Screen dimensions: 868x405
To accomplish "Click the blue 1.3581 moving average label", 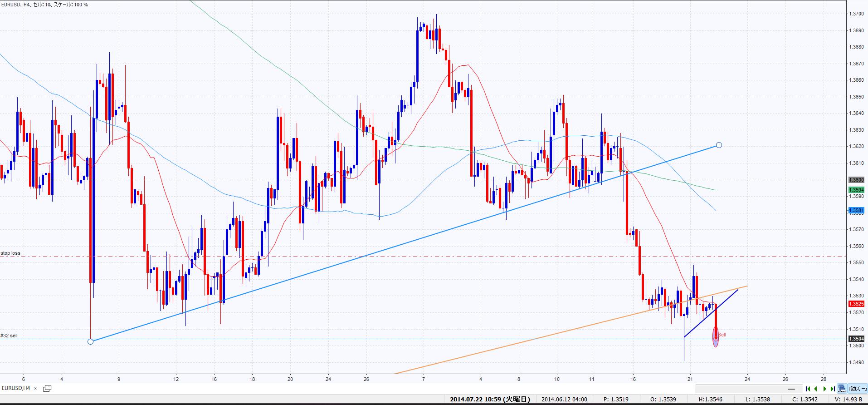I will 856,211.
